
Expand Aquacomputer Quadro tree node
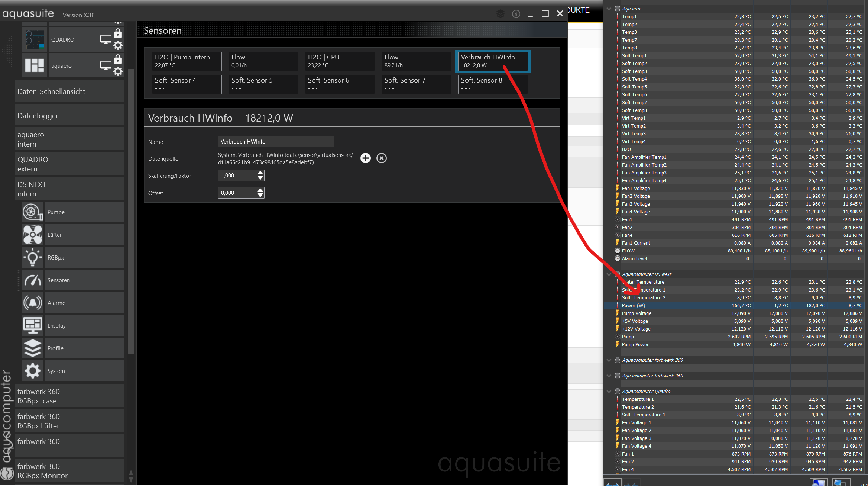(x=609, y=392)
